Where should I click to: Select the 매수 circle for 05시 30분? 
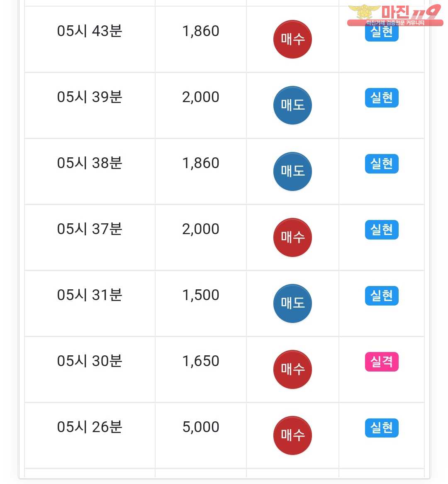(x=292, y=369)
